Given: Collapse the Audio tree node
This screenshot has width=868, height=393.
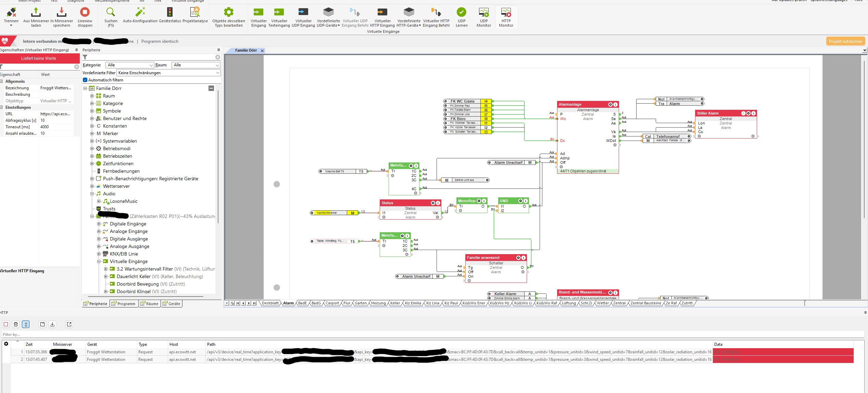Looking at the screenshot, I should 92,194.
